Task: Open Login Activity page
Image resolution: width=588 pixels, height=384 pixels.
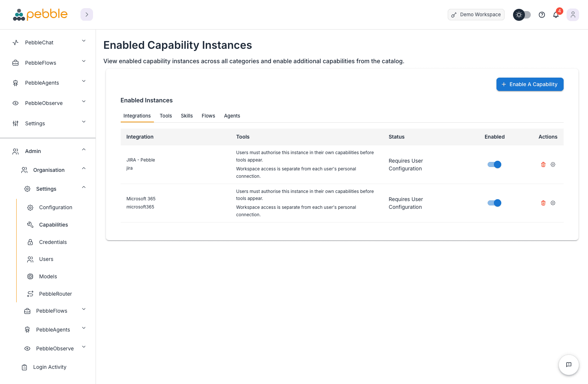Action: coord(50,367)
